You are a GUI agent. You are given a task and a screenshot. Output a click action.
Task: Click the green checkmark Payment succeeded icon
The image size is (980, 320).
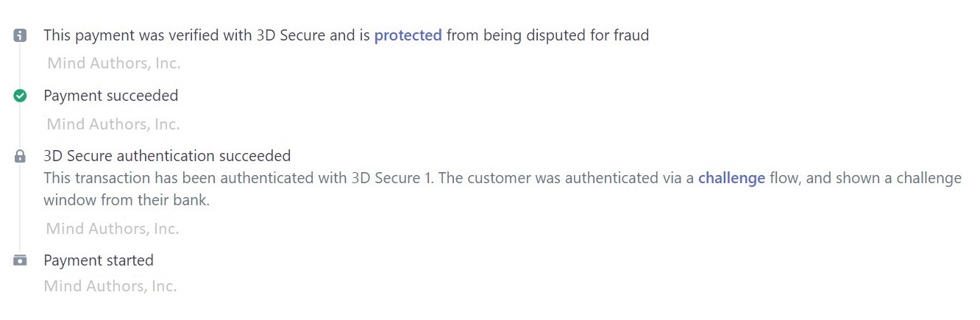pyautogui.click(x=20, y=96)
